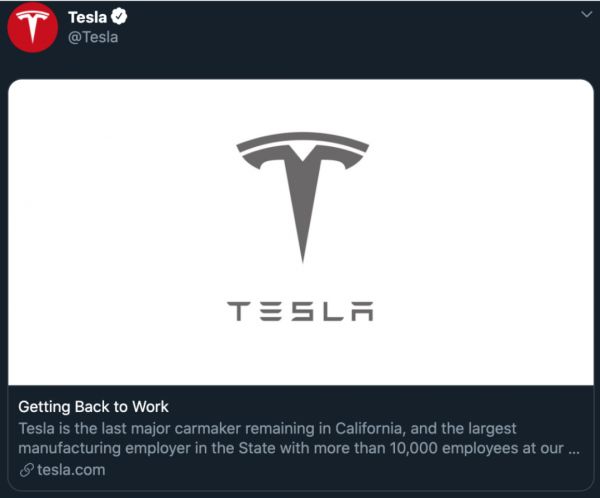Open the "Getting Back to Work" headline

(93, 407)
